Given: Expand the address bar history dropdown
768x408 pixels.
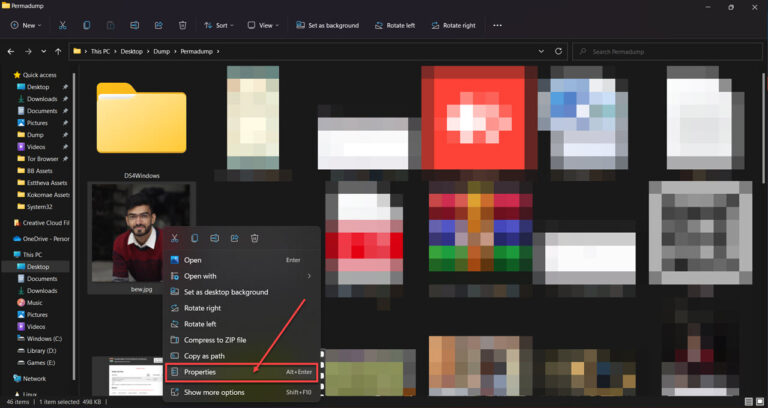Looking at the screenshot, I should pyautogui.click(x=541, y=51).
